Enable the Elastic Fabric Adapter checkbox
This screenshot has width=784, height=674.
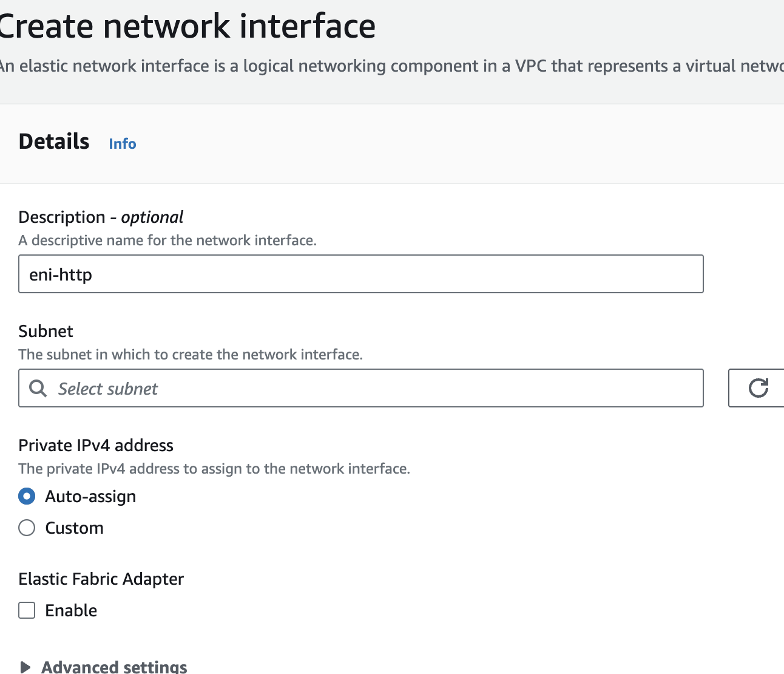(27, 610)
